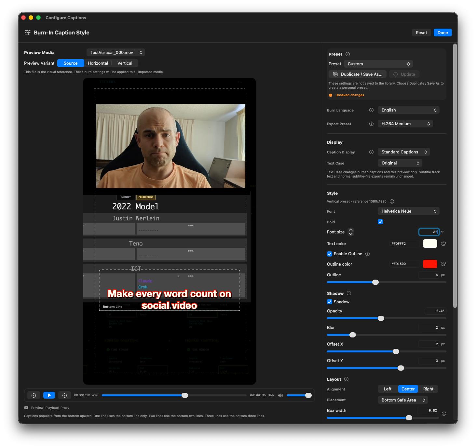
Task: Set alignment to Right
Action: point(428,389)
